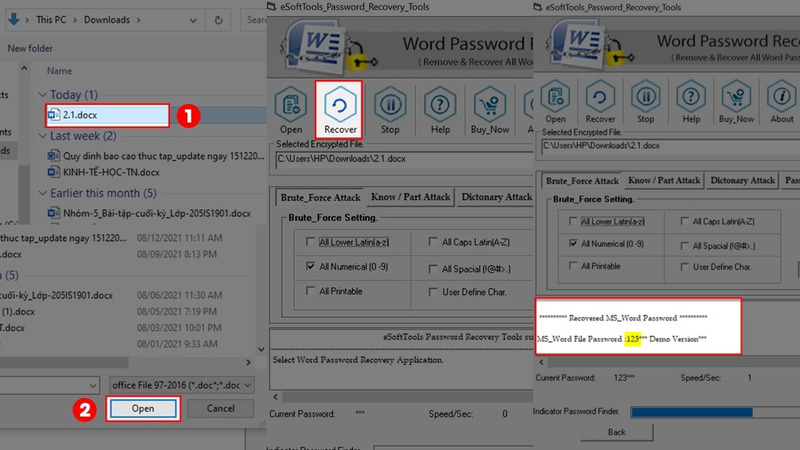This screenshot has height=450, width=800.
Task: Click the Selected Encrypted File path field in middle window
Action: (404, 159)
